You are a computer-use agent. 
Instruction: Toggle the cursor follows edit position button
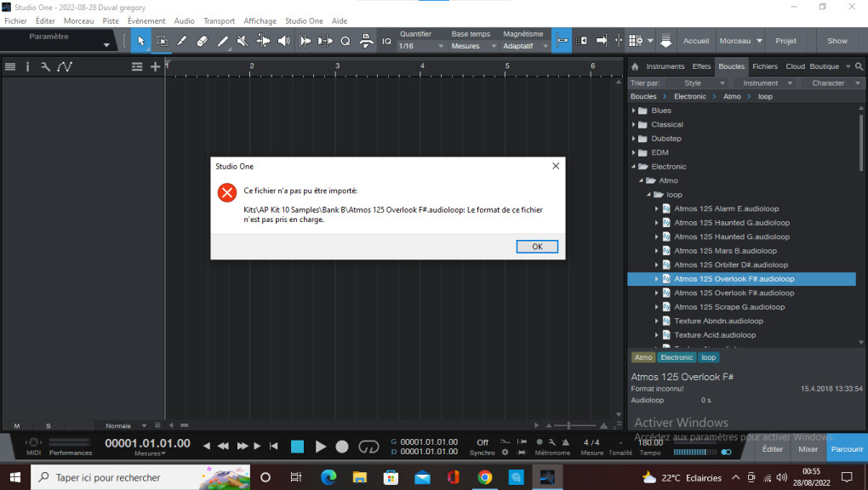tap(619, 41)
